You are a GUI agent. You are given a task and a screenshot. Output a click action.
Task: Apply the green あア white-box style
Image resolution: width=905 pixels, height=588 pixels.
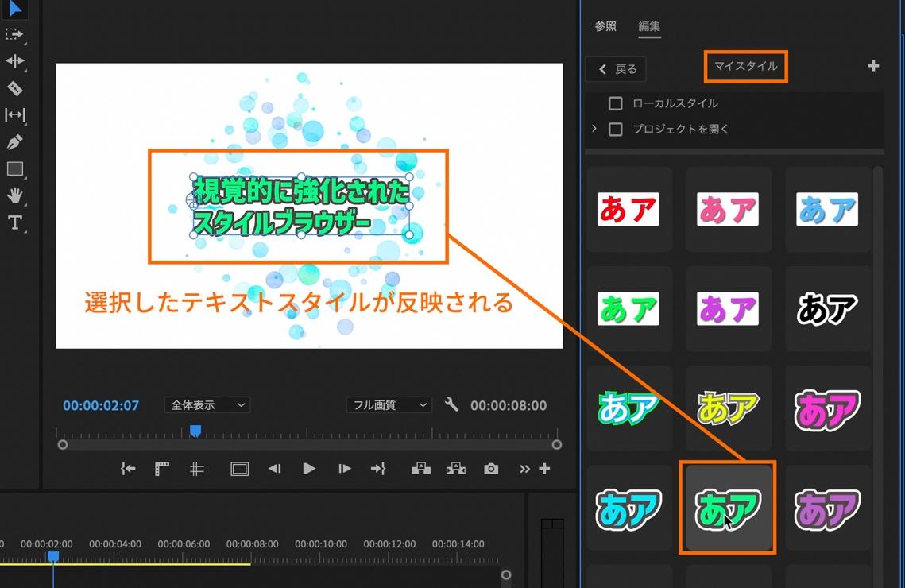(628, 309)
